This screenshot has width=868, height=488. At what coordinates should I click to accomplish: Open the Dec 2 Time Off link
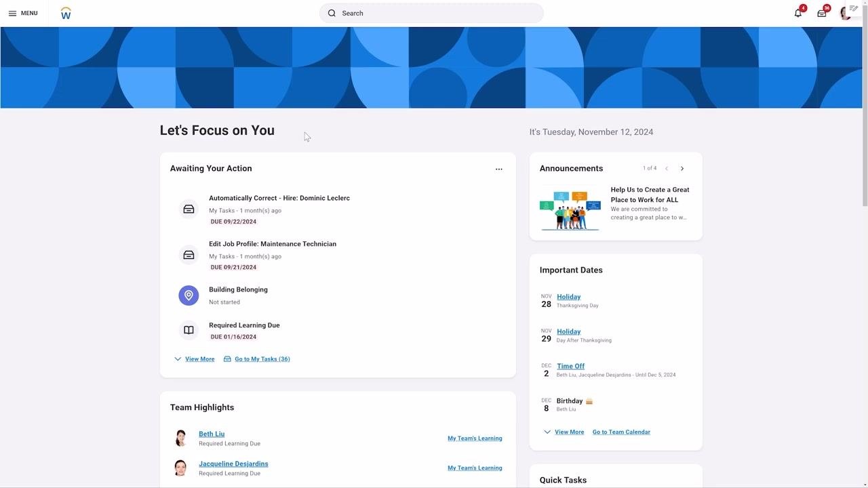(570, 366)
